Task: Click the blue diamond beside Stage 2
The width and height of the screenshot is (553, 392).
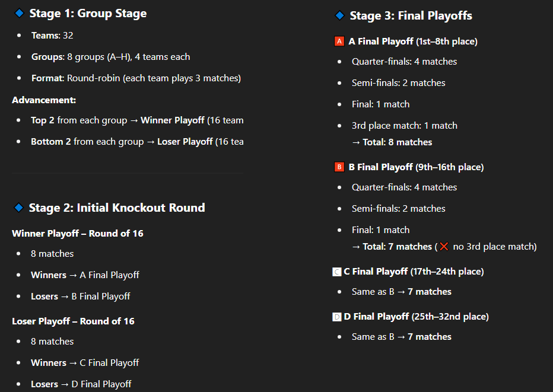Action: (19, 208)
